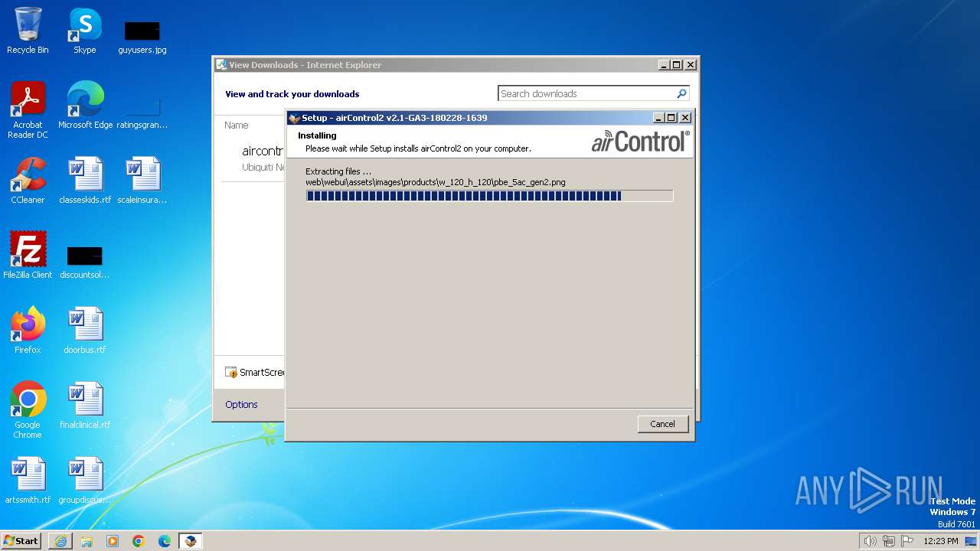Screen dimensions: 980x551
Task: Click Internet Explorer taskbar icon
Action: click(x=60, y=541)
